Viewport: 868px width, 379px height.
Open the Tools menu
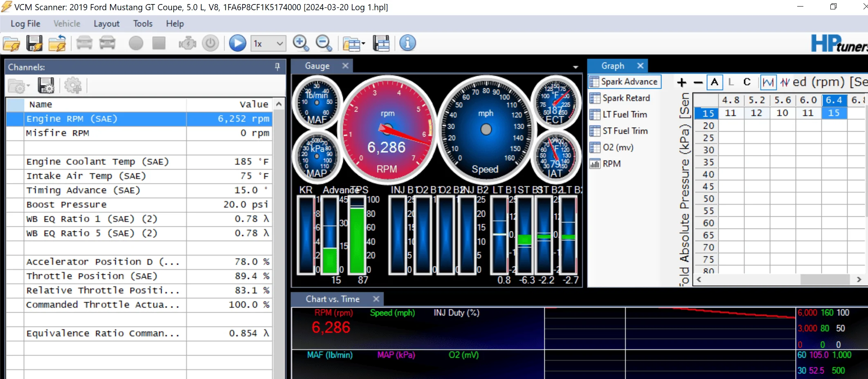[143, 24]
